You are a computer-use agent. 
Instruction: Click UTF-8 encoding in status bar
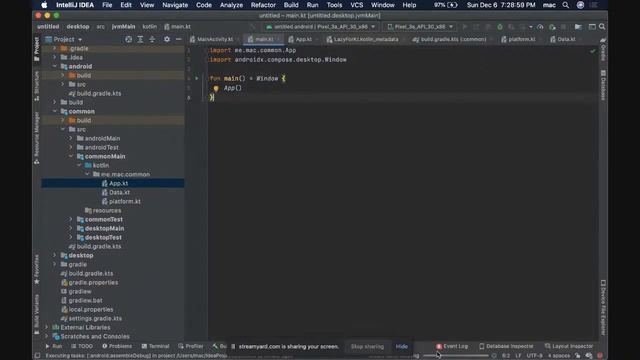(x=534, y=356)
